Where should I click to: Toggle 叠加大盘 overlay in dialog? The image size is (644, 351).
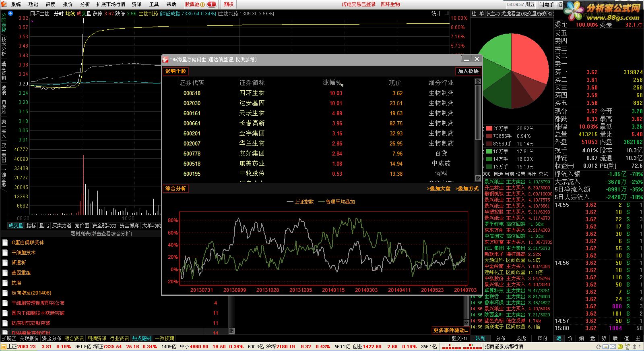point(439,189)
